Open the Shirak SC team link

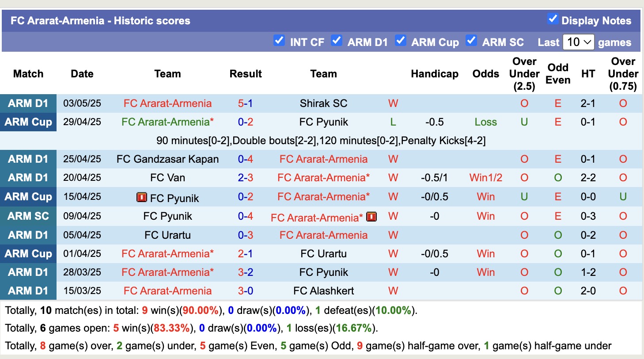coord(324,103)
